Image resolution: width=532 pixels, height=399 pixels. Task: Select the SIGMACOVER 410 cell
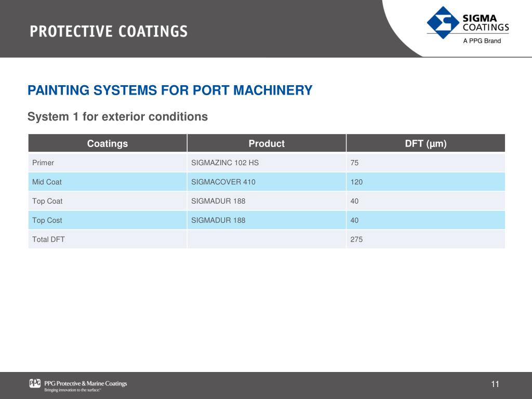(267, 182)
